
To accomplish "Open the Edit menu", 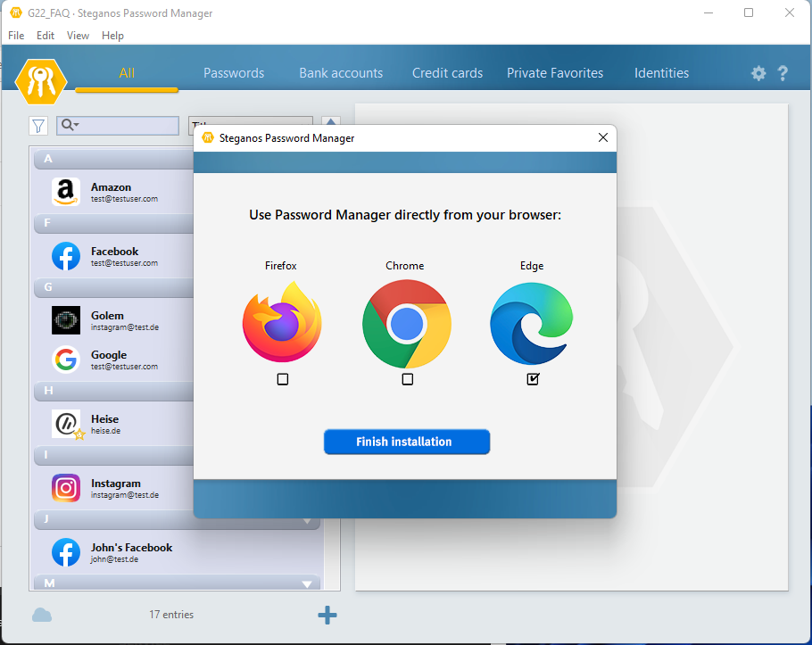I will (46, 36).
